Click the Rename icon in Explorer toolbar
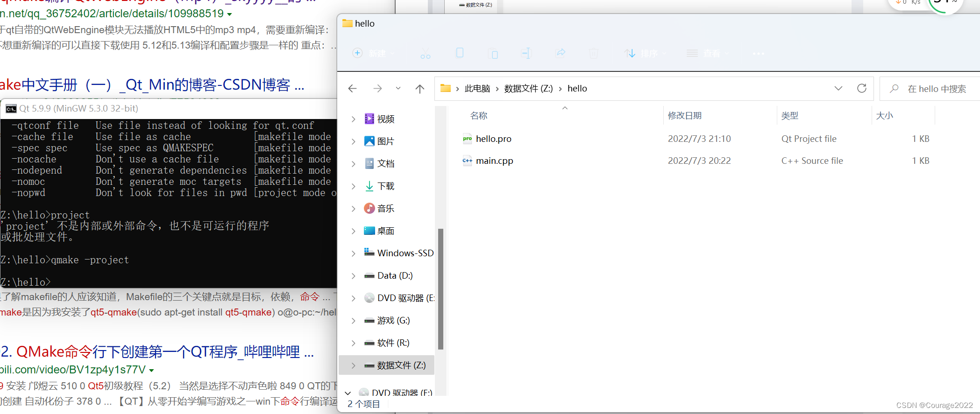This screenshot has width=980, height=414. point(526,53)
